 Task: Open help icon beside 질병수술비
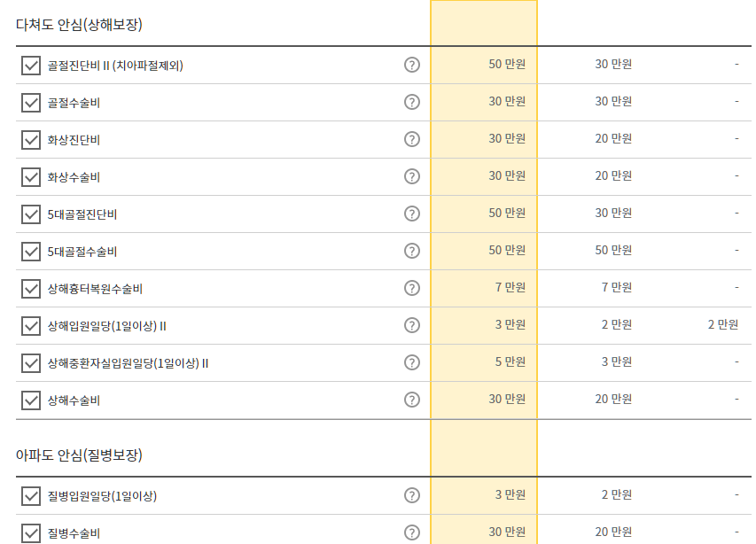pos(412,532)
